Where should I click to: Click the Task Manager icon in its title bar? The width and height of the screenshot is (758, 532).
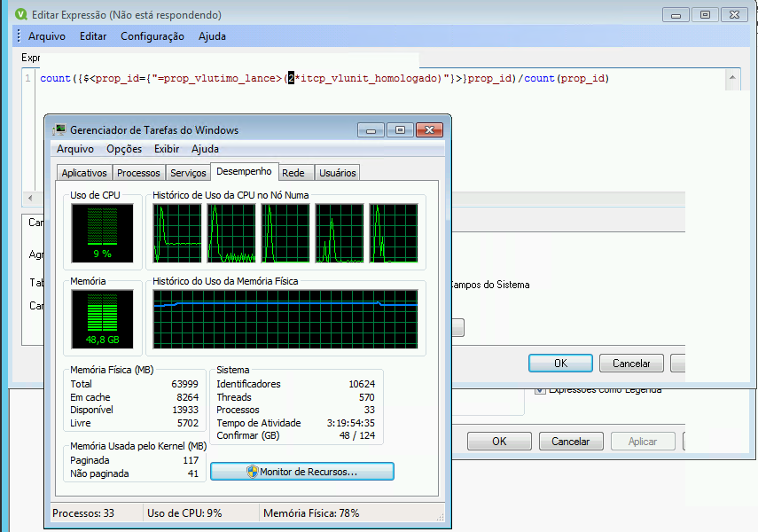[x=59, y=130]
